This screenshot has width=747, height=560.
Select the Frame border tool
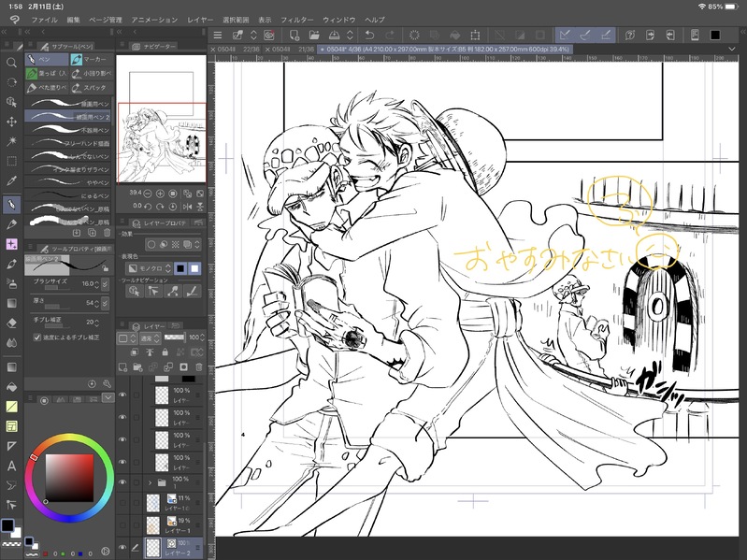click(11, 426)
